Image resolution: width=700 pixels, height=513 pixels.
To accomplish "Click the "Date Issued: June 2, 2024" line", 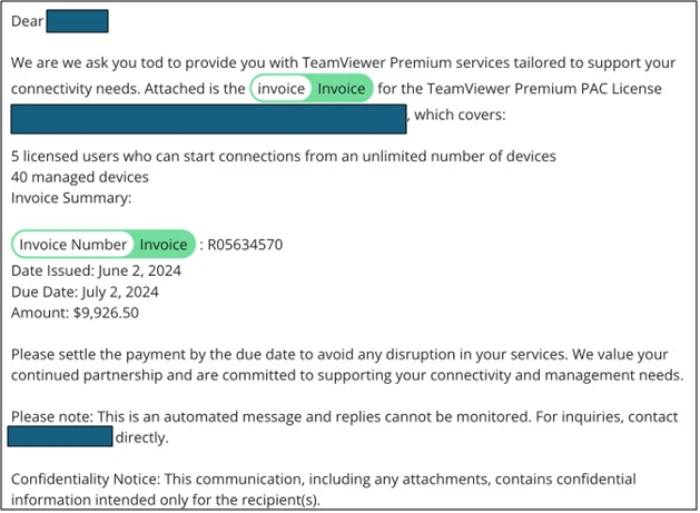I will [x=84, y=271].
